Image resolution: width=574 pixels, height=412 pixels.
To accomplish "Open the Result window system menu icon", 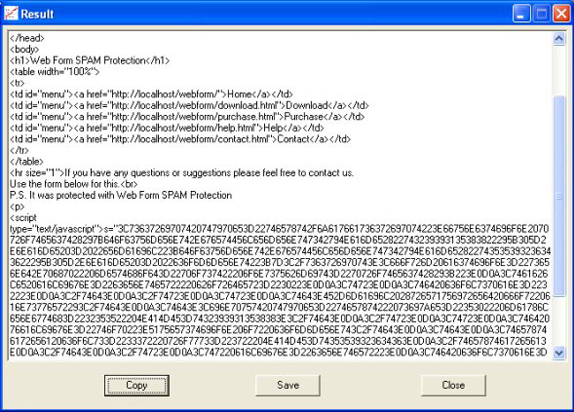I will tap(11, 14).
